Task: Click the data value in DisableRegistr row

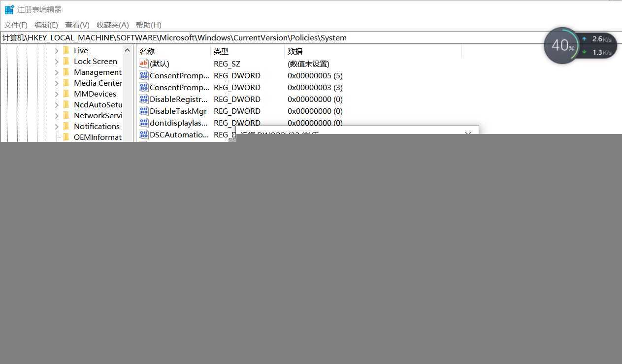Action: (315, 99)
